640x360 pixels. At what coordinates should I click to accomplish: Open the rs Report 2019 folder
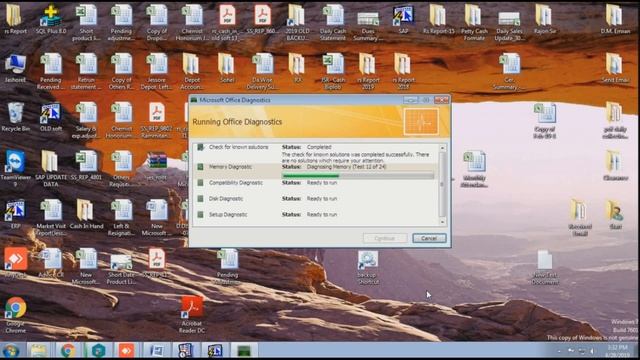[368, 71]
